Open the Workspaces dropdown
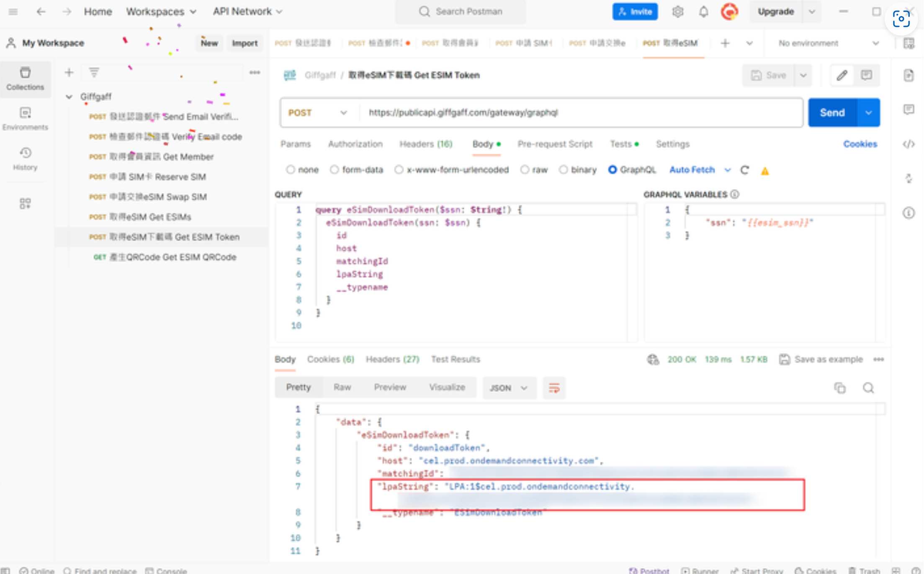The image size is (924, 574). 161,12
